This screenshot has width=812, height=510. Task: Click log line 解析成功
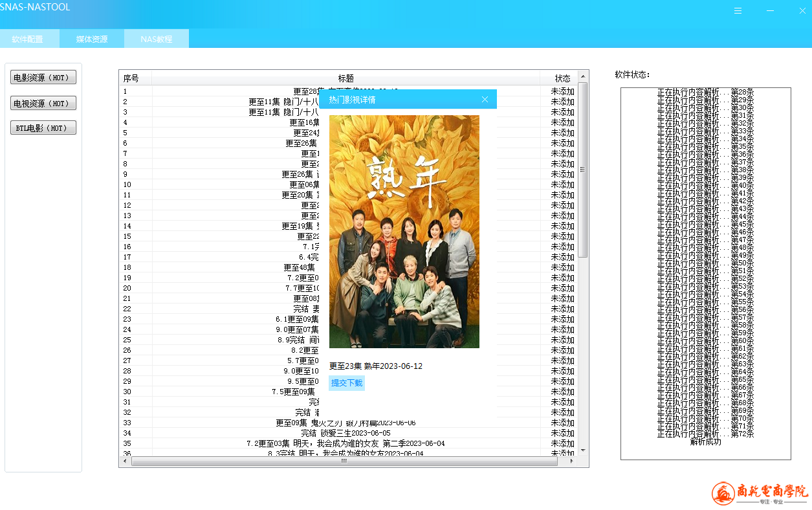(x=705, y=442)
